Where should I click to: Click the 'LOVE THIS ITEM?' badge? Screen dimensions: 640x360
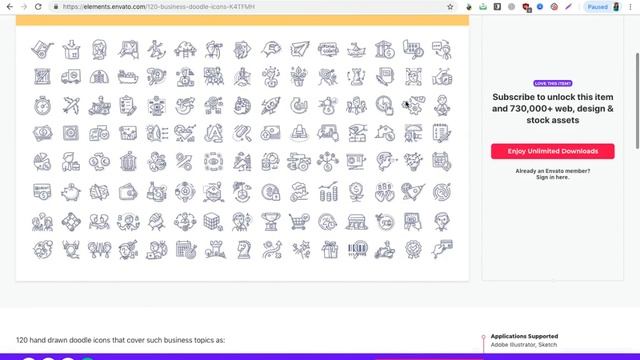[553, 83]
